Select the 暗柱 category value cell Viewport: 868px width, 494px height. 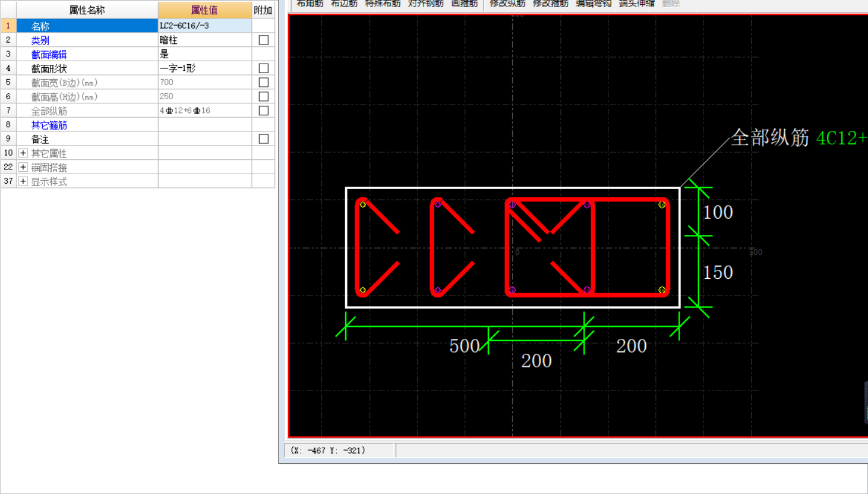click(205, 40)
